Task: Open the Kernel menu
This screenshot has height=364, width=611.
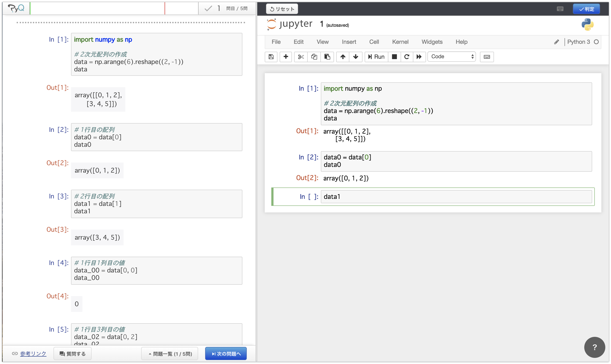Action: pyautogui.click(x=400, y=42)
